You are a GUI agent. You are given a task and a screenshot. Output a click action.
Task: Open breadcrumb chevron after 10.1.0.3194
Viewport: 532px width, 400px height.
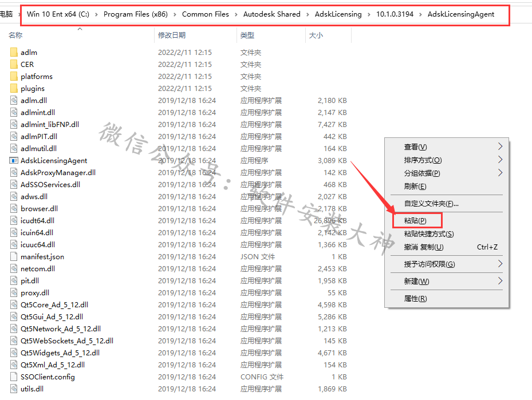421,14
